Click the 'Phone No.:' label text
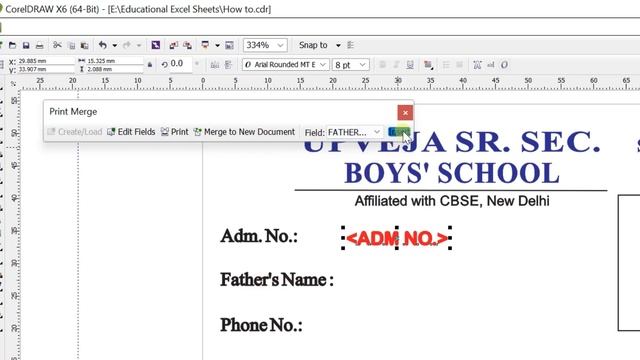 pyautogui.click(x=261, y=325)
